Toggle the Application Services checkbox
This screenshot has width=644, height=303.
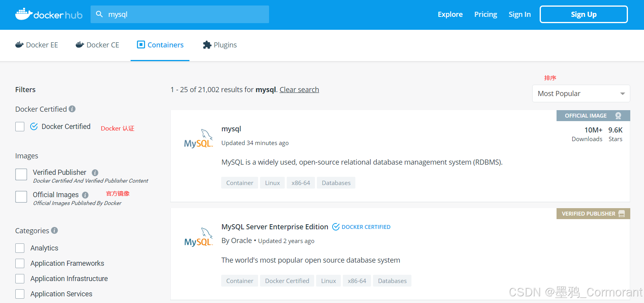click(x=20, y=294)
